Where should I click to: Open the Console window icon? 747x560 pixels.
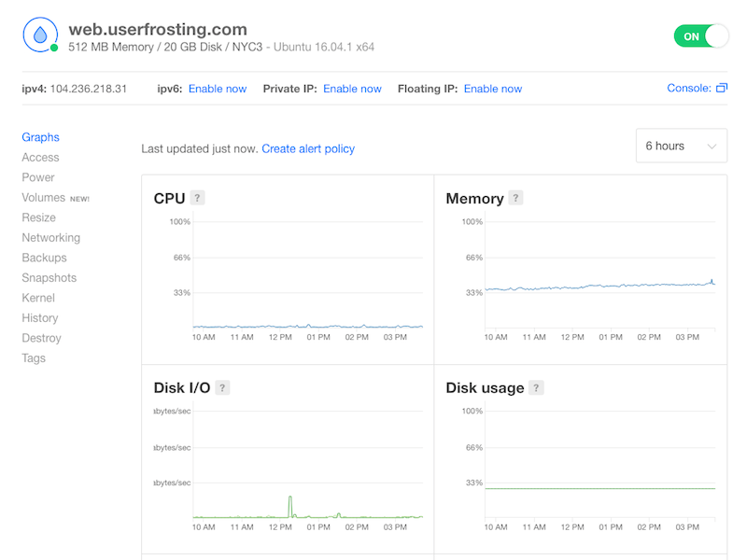pyautogui.click(x=721, y=89)
